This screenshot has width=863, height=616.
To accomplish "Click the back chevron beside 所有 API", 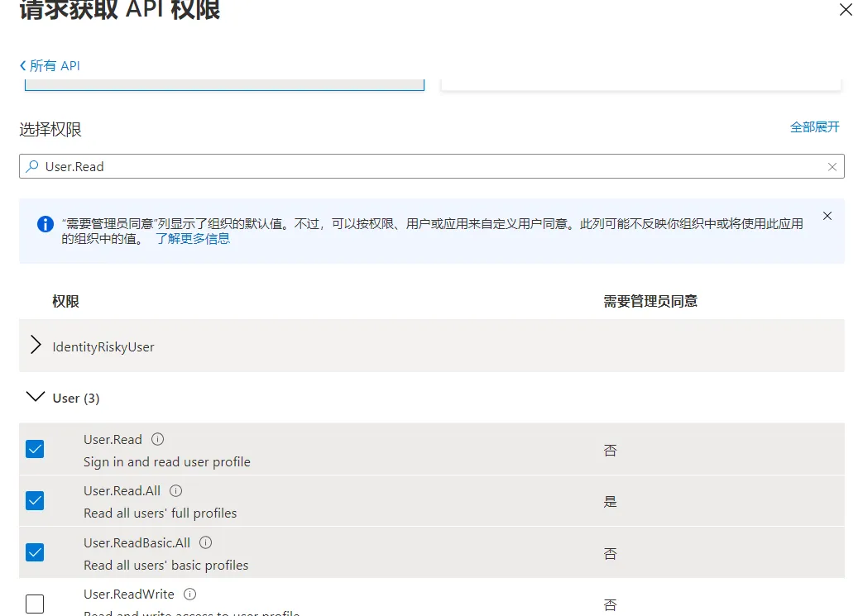I will (22, 66).
